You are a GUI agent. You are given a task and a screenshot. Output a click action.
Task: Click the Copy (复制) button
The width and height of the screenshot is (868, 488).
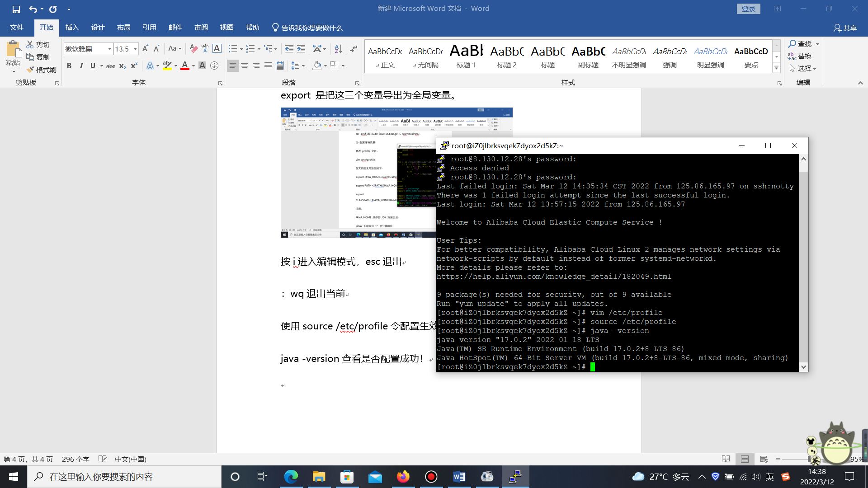click(38, 57)
